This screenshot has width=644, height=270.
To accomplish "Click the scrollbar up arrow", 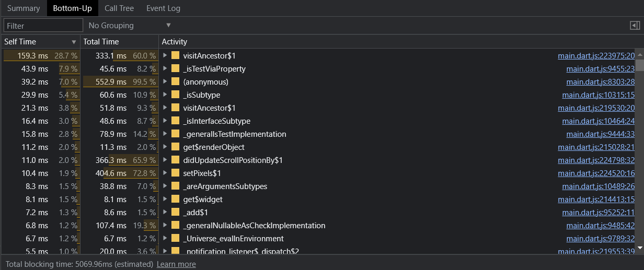I will (640, 53).
